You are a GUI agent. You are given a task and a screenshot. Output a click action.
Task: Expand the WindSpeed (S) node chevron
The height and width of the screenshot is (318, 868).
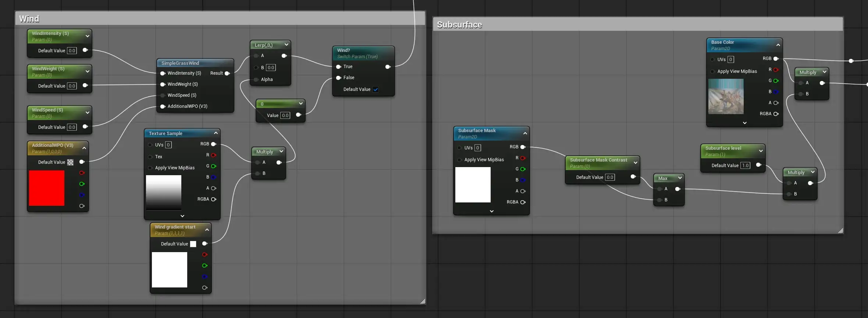point(88,112)
